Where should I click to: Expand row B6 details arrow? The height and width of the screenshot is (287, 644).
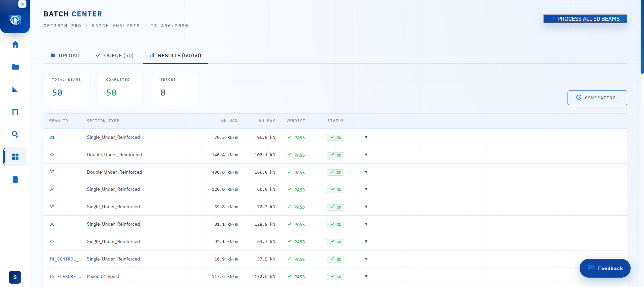pyautogui.click(x=366, y=224)
